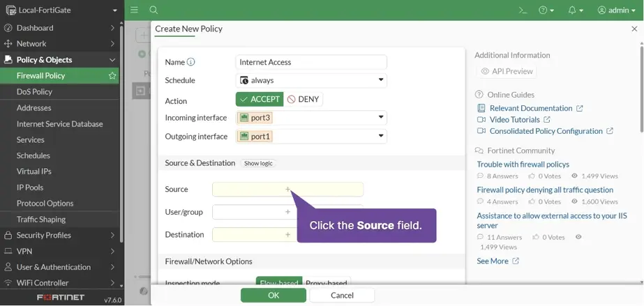Open the hamburger menu icon in top bar
Viewport: 644px width, 306px height.
134,10
